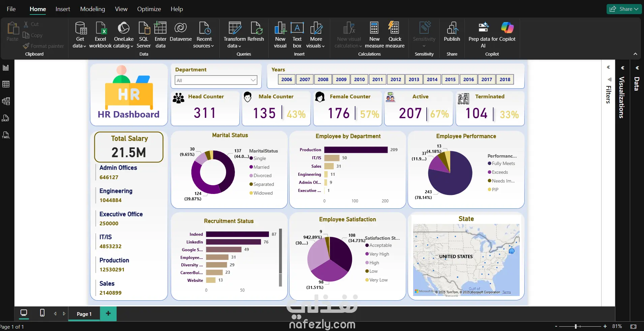Switch to Model view in sidebar
This screenshot has height=331, width=644.
tap(6, 101)
